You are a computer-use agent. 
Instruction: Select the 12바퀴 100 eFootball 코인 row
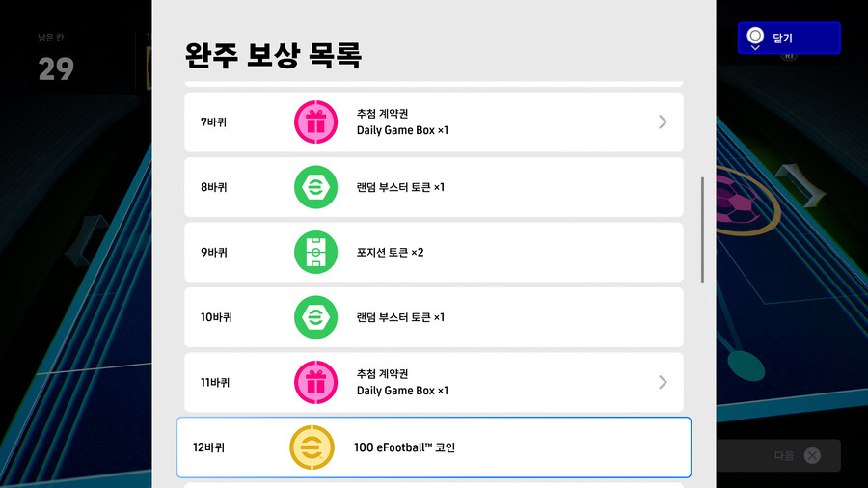tap(434, 447)
